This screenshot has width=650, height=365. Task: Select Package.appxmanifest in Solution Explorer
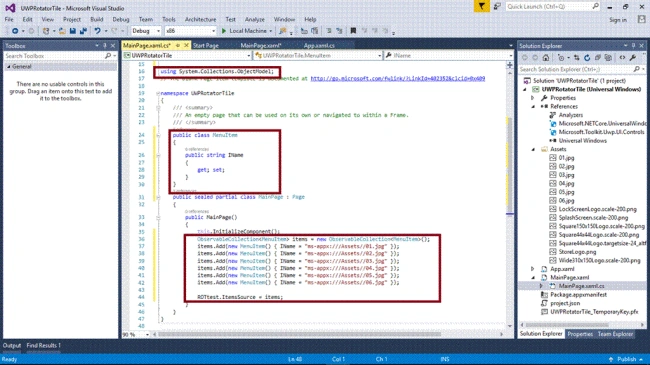578,295
